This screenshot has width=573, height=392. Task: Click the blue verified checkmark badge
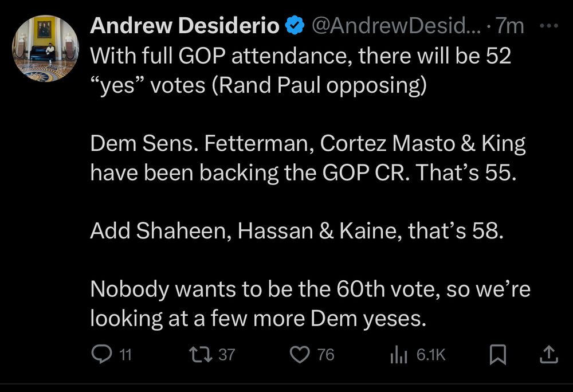tap(295, 25)
